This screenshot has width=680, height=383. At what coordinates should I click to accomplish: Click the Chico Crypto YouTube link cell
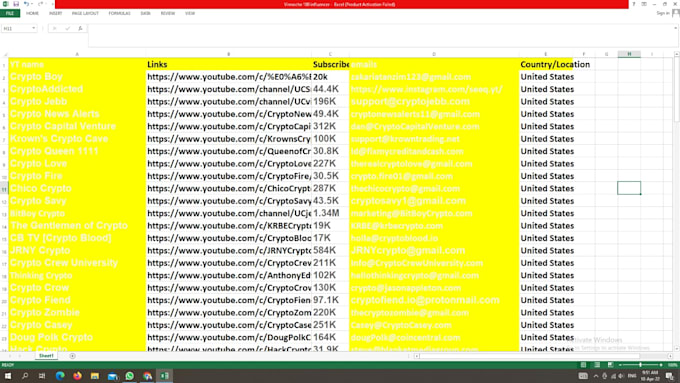coord(229,189)
